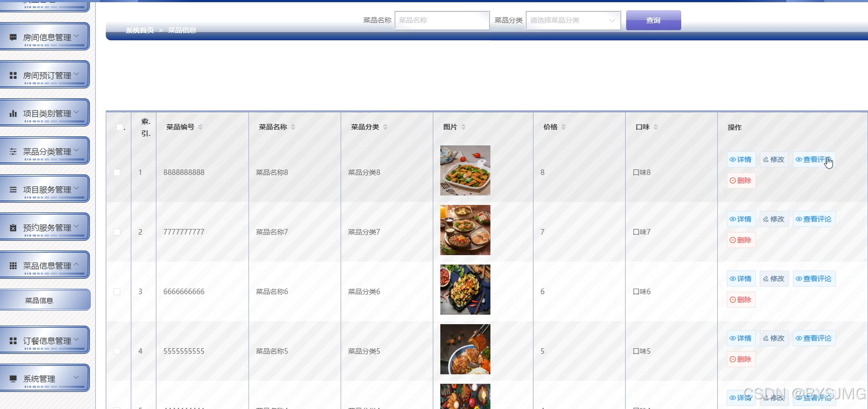Viewport: 868px width, 409px height.
Task: Click 删除 for 菜品名称5
Action: [x=741, y=360]
